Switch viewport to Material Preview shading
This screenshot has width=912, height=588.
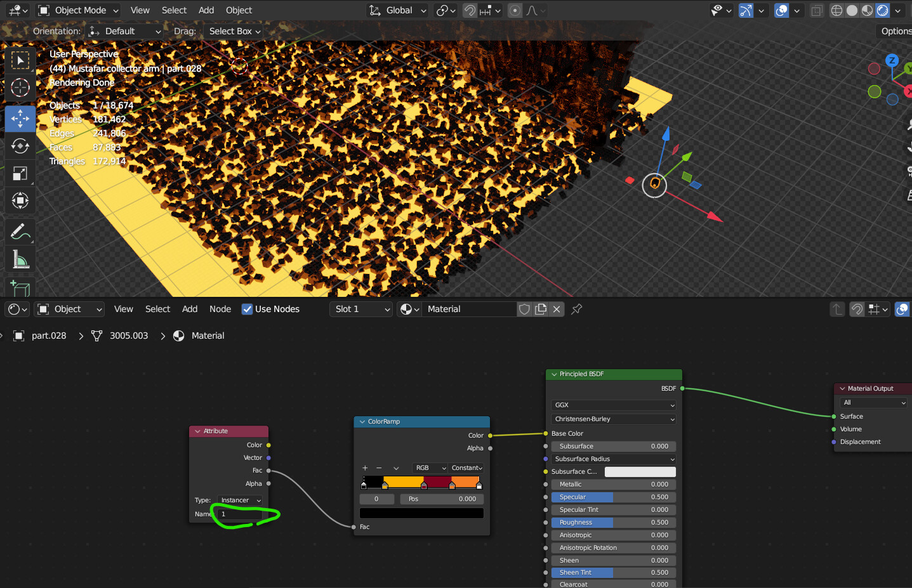867,10
